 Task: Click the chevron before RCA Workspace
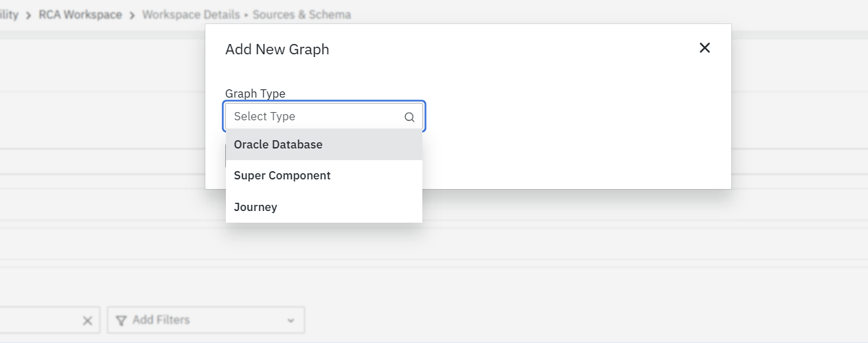point(29,15)
